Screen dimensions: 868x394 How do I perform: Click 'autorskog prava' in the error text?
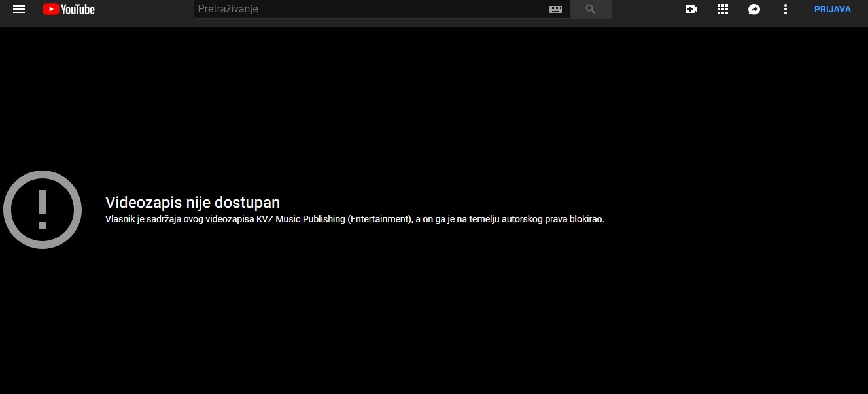pyautogui.click(x=531, y=220)
